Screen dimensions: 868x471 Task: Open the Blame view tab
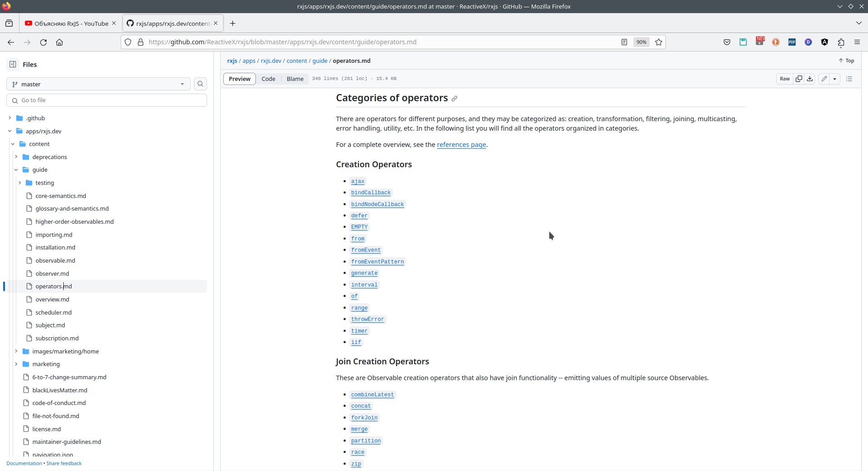click(x=295, y=79)
